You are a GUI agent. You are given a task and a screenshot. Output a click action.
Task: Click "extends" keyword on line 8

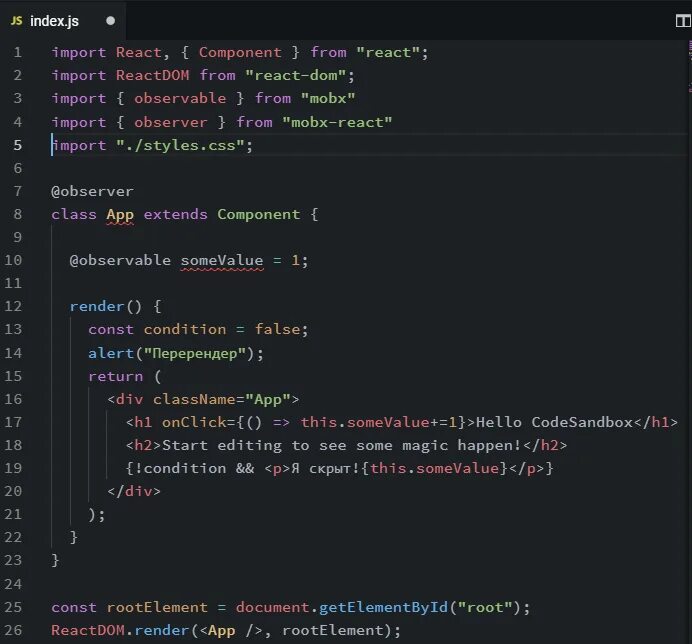coord(176,215)
